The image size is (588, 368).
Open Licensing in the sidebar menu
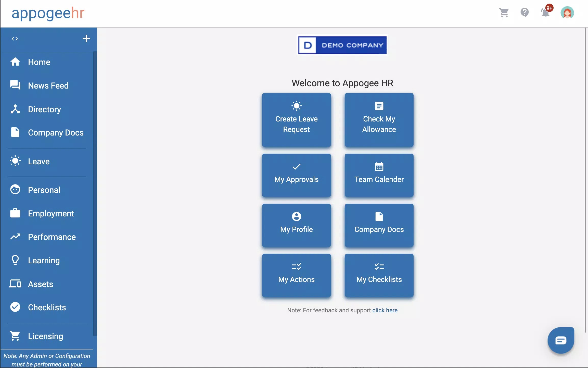coord(47,336)
